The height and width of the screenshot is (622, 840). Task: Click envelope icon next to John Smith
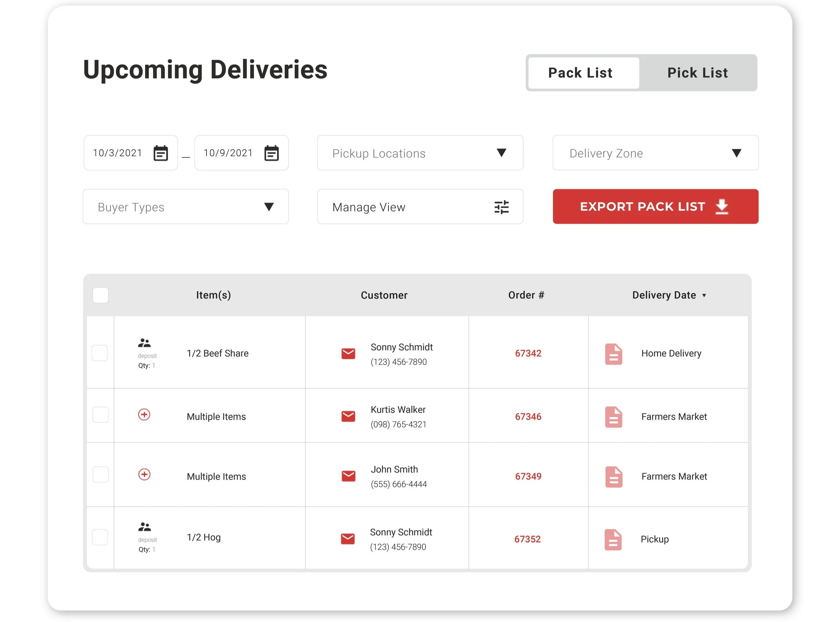click(x=348, y=476)
